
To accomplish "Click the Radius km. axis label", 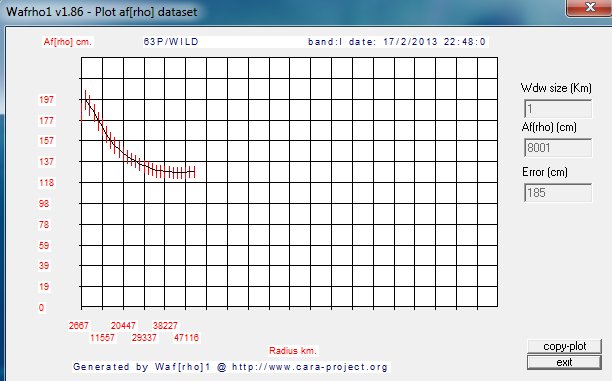I will pyautogui.click(x=293, y=351).
